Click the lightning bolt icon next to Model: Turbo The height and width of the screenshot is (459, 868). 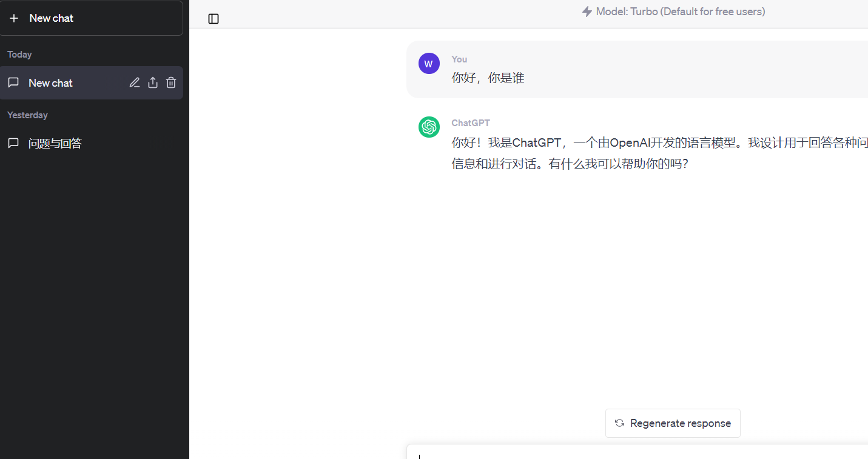click(587, 11)
